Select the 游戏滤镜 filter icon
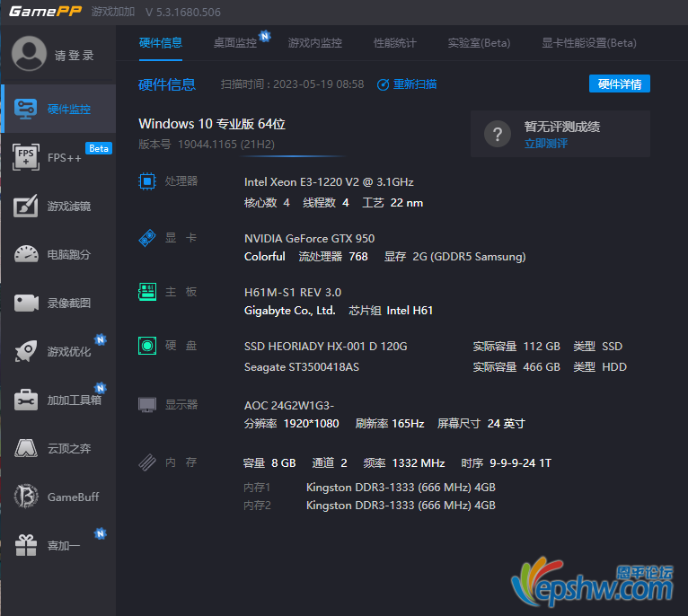Screen dimensions: 688x616 [25, 206]
